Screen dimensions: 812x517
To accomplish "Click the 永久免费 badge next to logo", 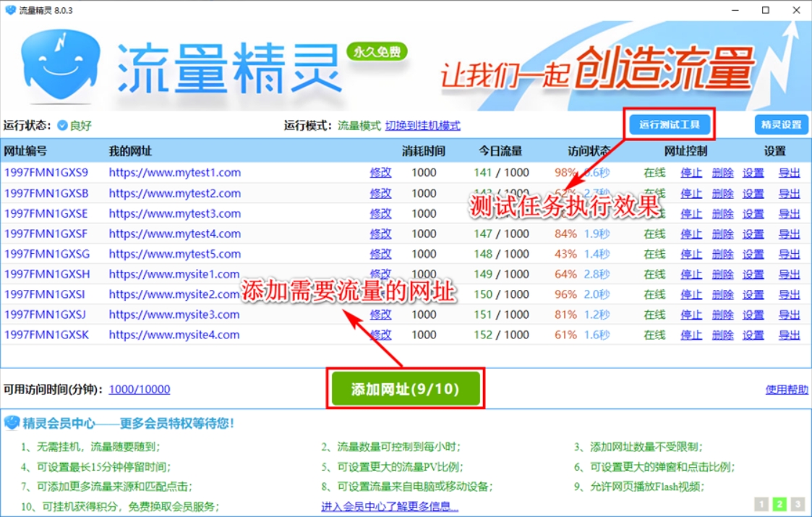I will tap(375, 51).
